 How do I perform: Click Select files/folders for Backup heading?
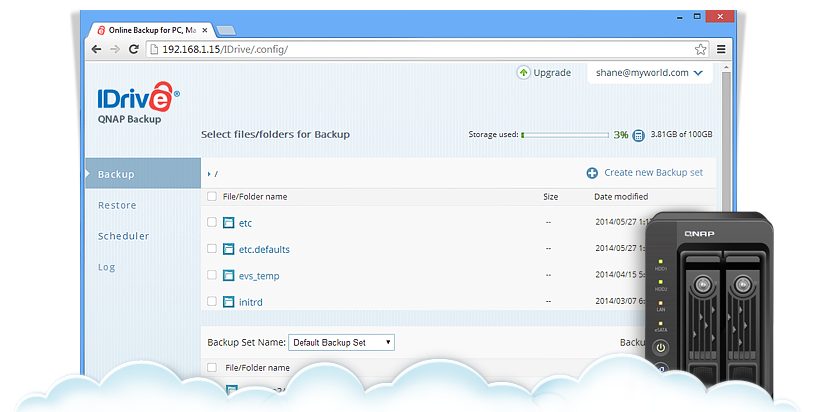click(275, 134)
